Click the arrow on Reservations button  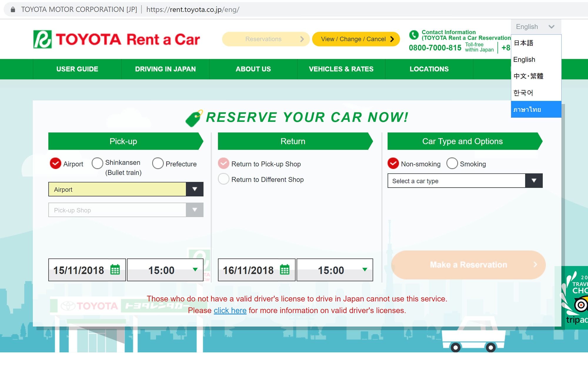point(302,39)
